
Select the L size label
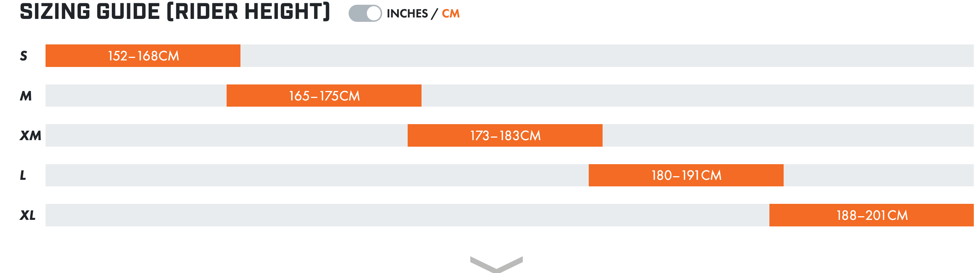coord(23,175)
